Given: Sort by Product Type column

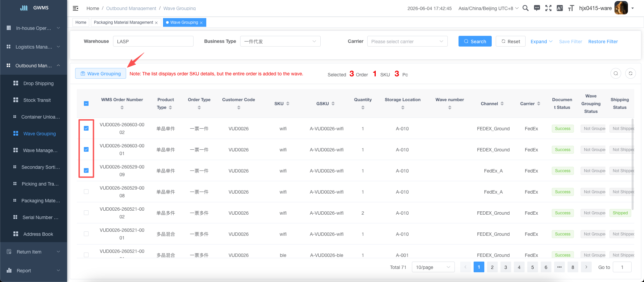Looking at the screenshot, I should point(170,108).
